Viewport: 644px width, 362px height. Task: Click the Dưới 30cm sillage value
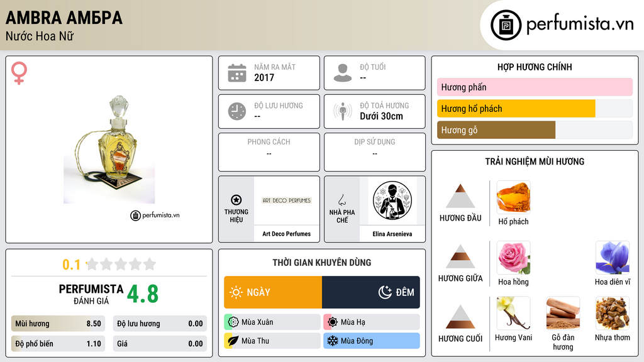[x=381, y=116]
